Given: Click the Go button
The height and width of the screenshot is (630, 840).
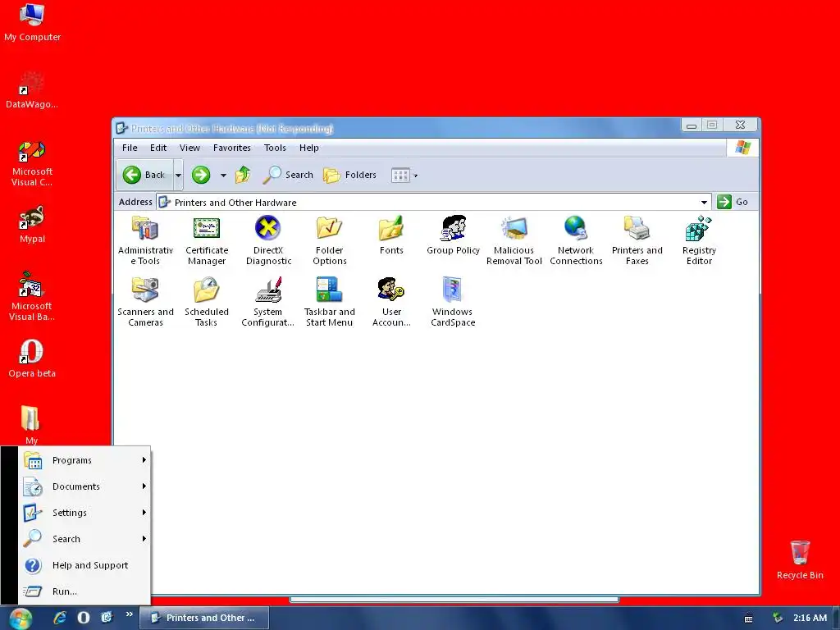Looking at the screenshot, I should [733, 202].
